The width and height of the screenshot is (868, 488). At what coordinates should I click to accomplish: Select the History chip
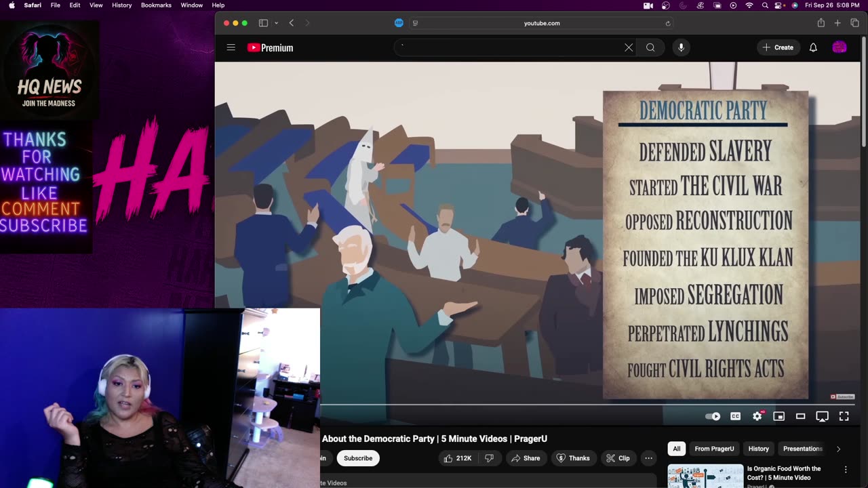[x=759, y=449]
